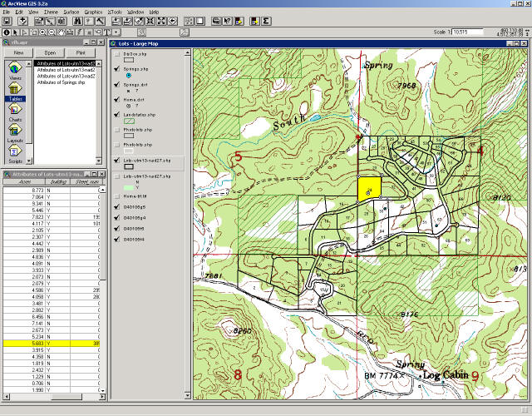
Task: Toggle the 040106g4 image theme checkbox
Action: [x=116, y=218]
